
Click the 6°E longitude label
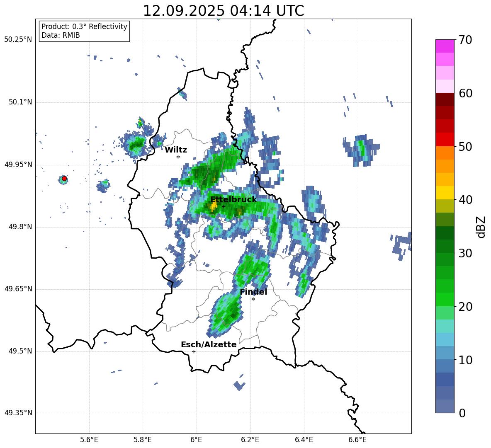coord(196,440)
